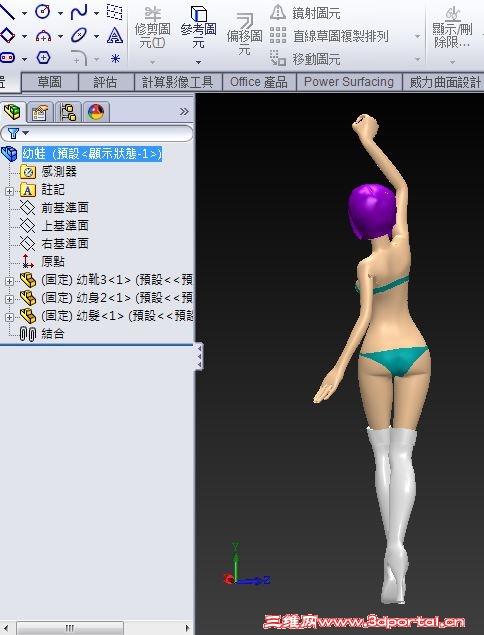
Task: Expand the 幼髮<1> component node
Action: click(9, 317)
